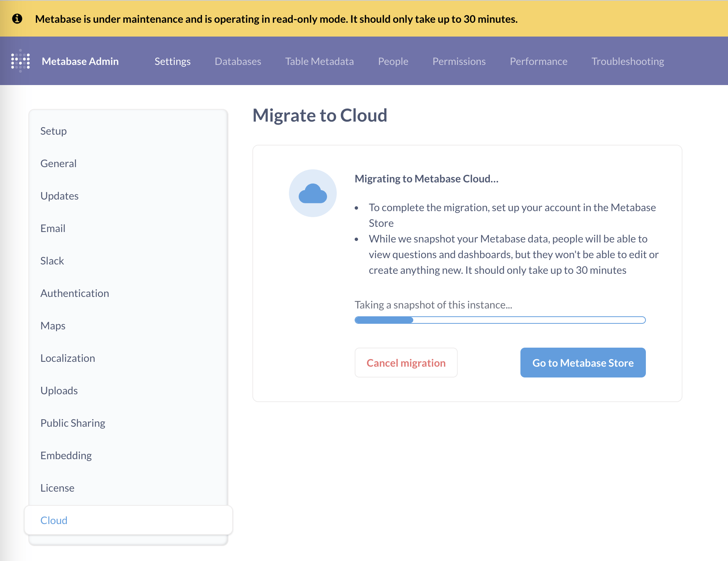Select License in the sidebar
The width and height of the screenshot is (728, 561).
click(57, 488)
